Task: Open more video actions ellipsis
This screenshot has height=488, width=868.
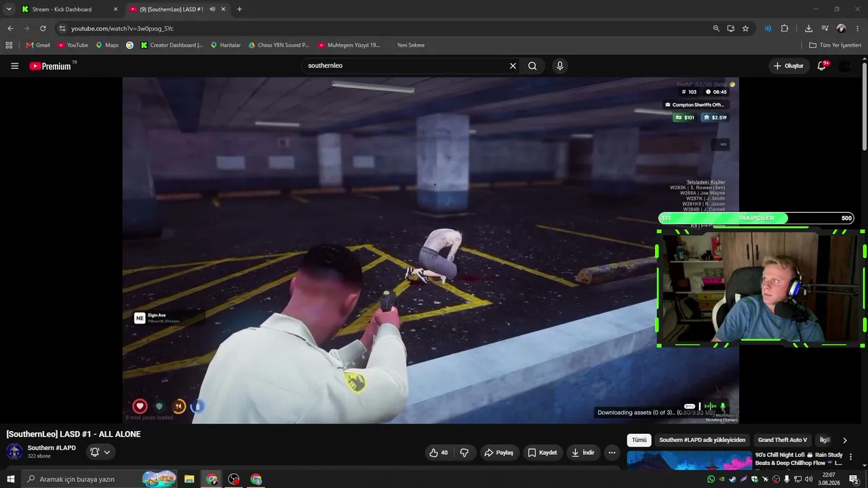Action: coord(612,453)
